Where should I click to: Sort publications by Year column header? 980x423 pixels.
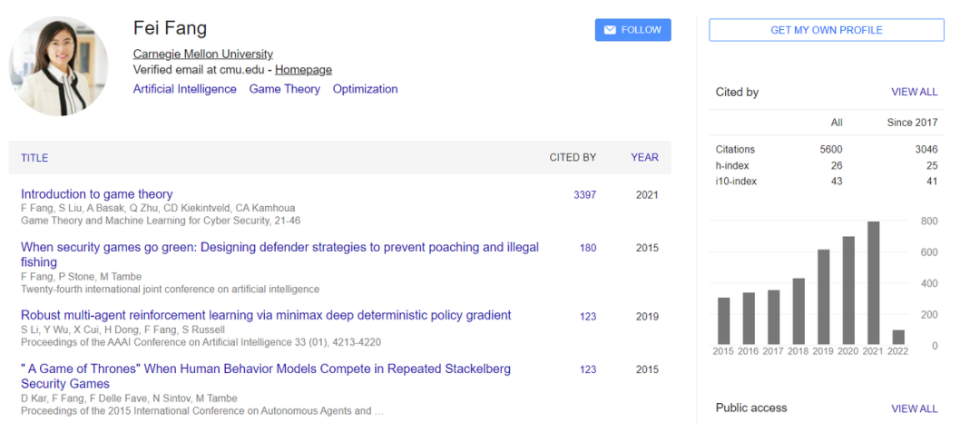(644, 158)
